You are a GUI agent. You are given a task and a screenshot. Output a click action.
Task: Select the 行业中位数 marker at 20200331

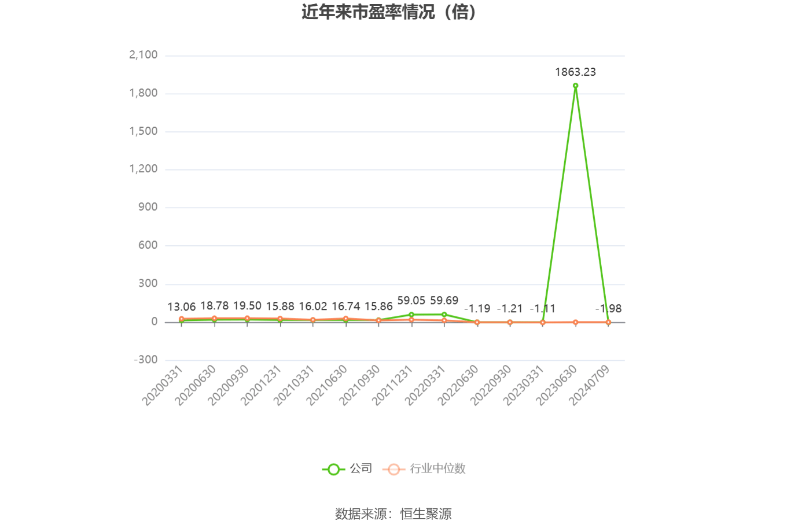point(183,319)
